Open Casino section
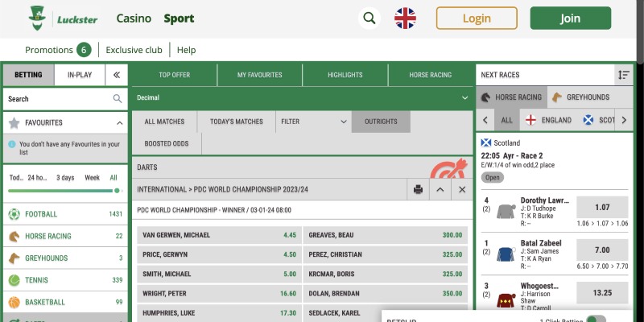The image size is (644, 322). pos(134,18)
